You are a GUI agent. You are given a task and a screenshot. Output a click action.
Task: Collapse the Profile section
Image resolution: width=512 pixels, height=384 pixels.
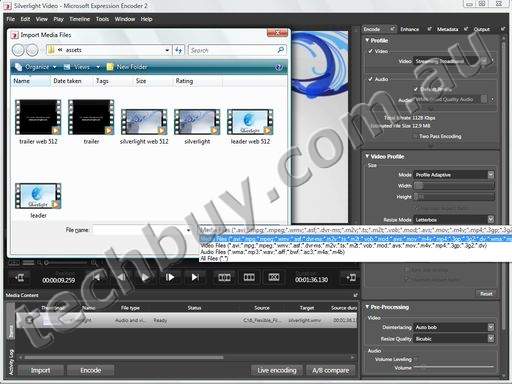click(x=367, y=40)
